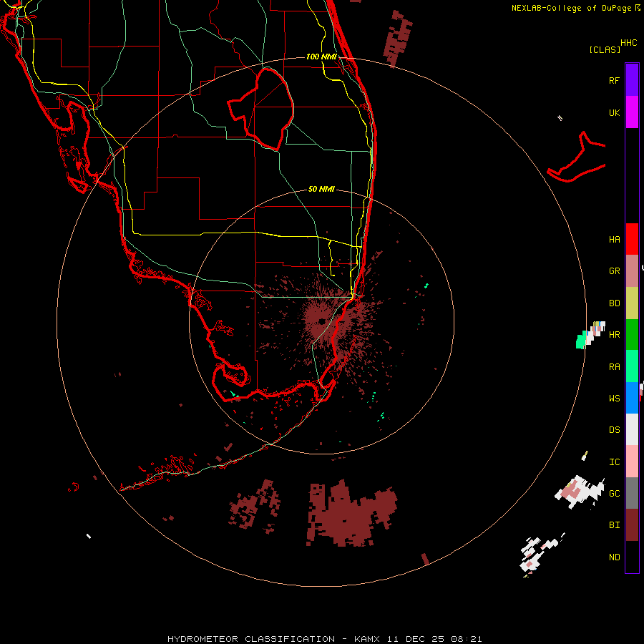Pick the WS blue legend swatch

[632, 398]
